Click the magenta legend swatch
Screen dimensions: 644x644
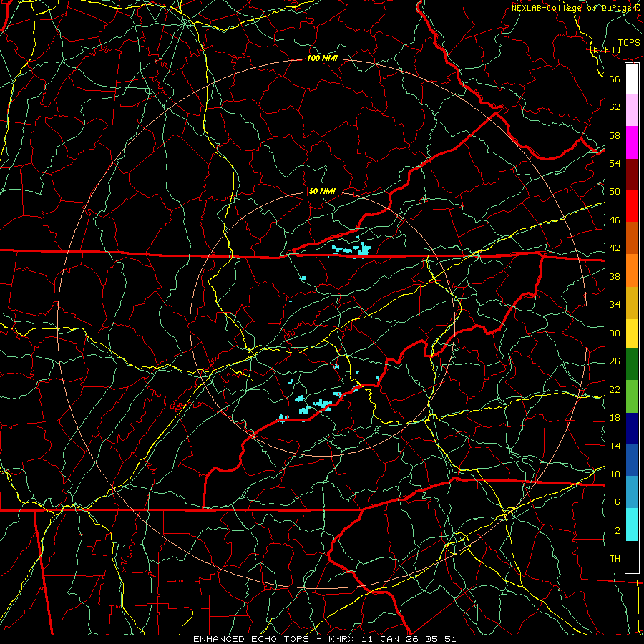point(632,142)
